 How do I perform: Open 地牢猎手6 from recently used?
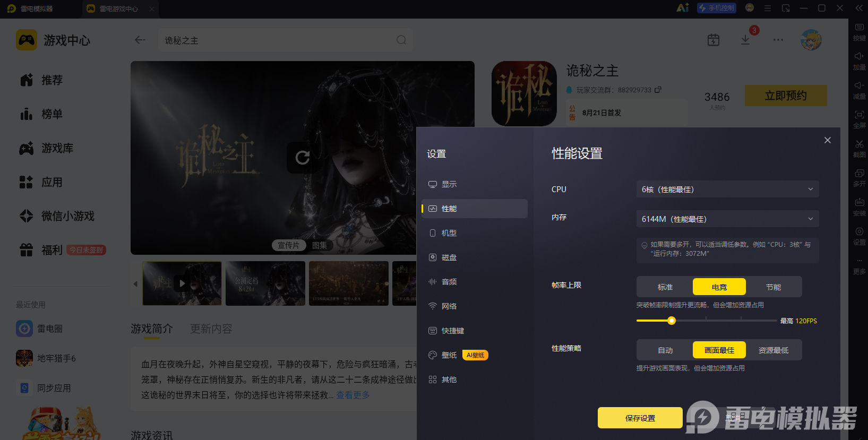(46, 358)
